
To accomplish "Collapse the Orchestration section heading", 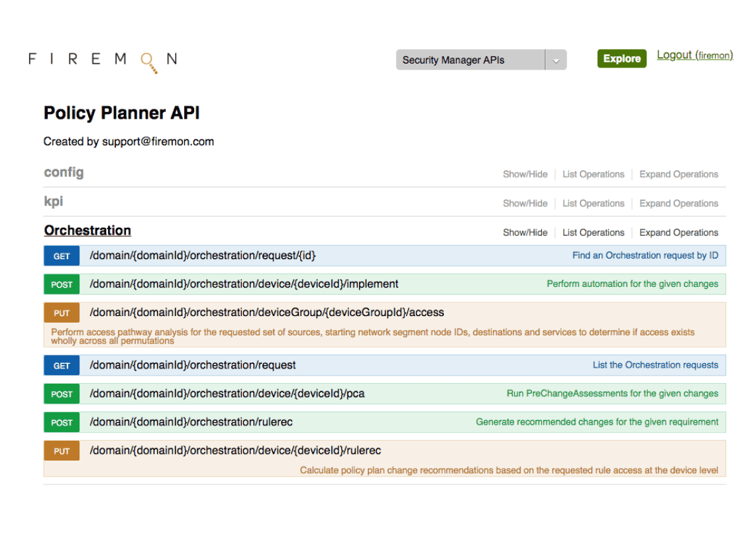I will (x=87, y=231).
